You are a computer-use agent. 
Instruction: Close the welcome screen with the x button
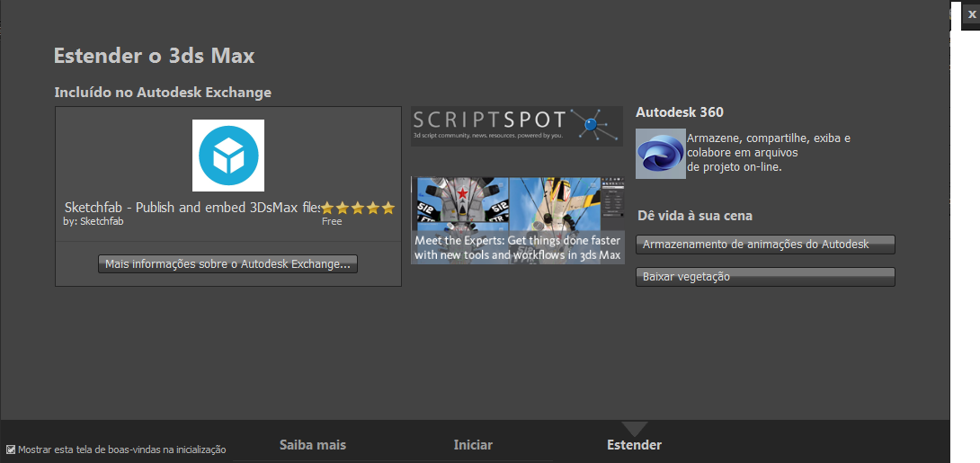click(x=971, y=14)
